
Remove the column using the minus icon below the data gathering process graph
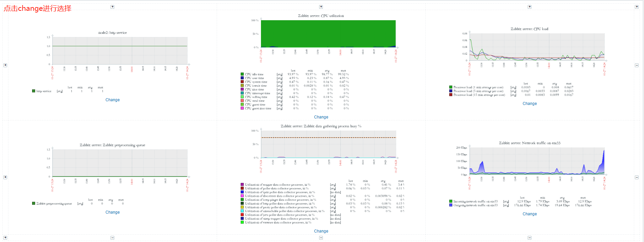click(x=321, y=238)
